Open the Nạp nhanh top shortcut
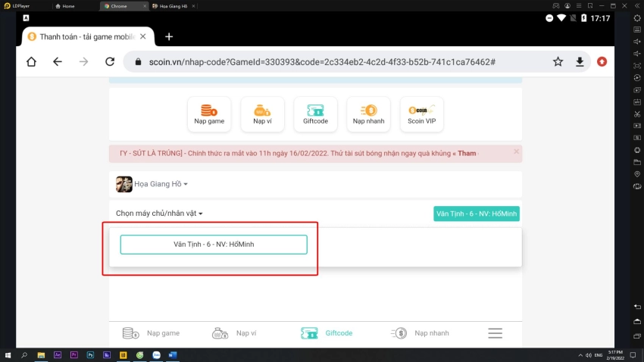Image resolution: width=644 pixels, height=362 pixels. point(368,114)
